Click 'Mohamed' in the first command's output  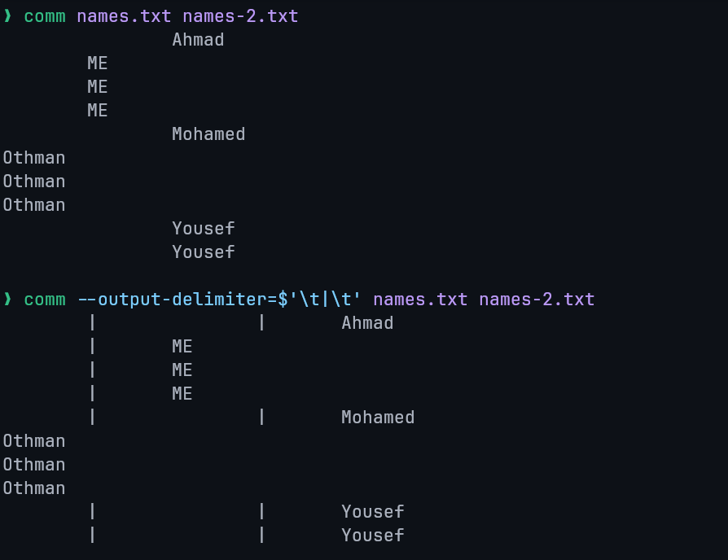coord(208,134)
